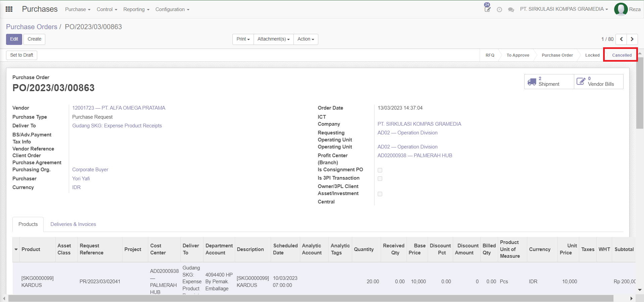This screenshot has width=644, height=302.
Task: Open AD02000938 — PALMERAH HUB link
Action: point(415,156)
